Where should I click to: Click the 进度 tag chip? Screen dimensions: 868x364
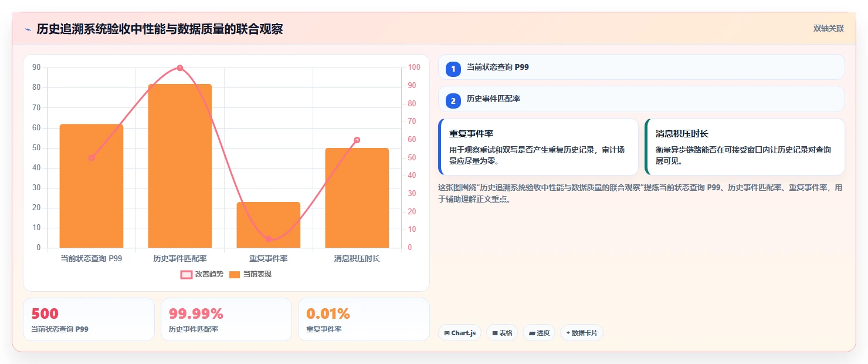click(x=539, y=333)
